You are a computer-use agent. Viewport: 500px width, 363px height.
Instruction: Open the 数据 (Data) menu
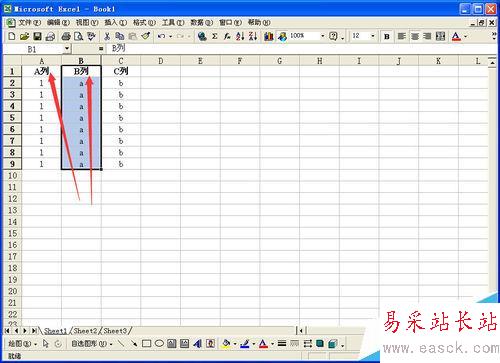[201, 22]
